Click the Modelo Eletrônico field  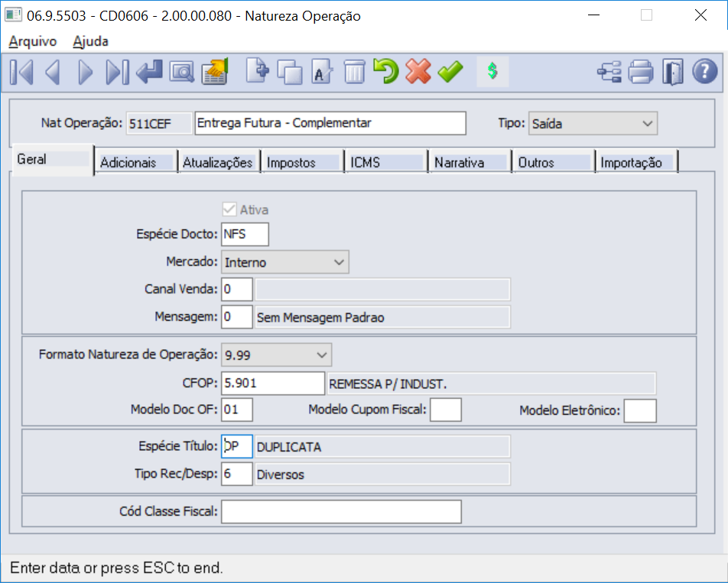coord(640,410)
